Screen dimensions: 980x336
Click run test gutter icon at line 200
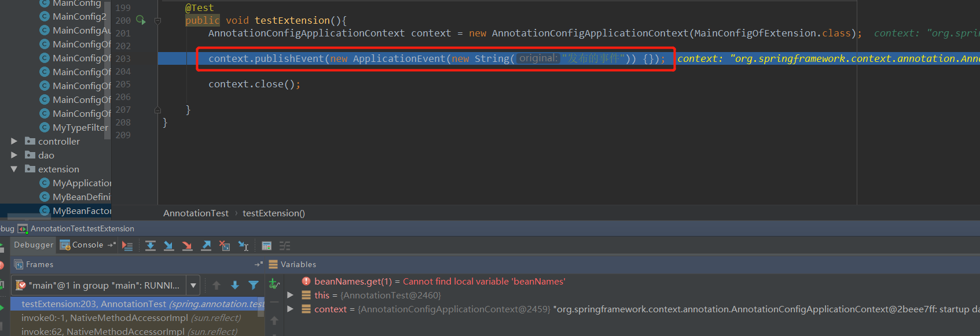(x=141, y=20)
